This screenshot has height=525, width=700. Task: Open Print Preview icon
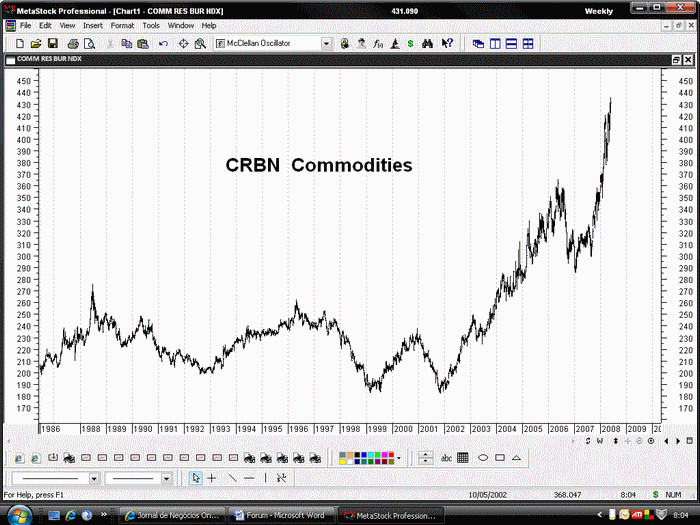[x=89, y=44]
